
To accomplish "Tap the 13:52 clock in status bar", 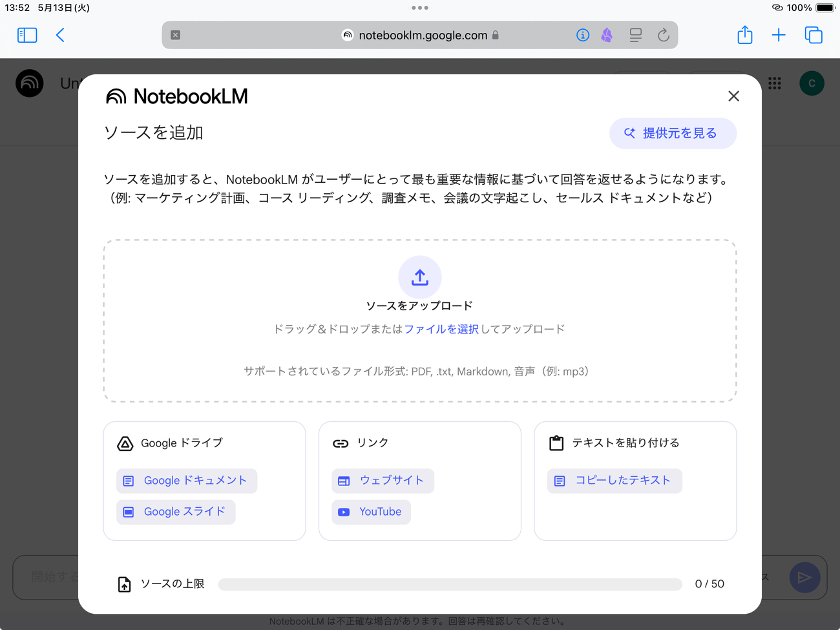I will tap(17, 8).
